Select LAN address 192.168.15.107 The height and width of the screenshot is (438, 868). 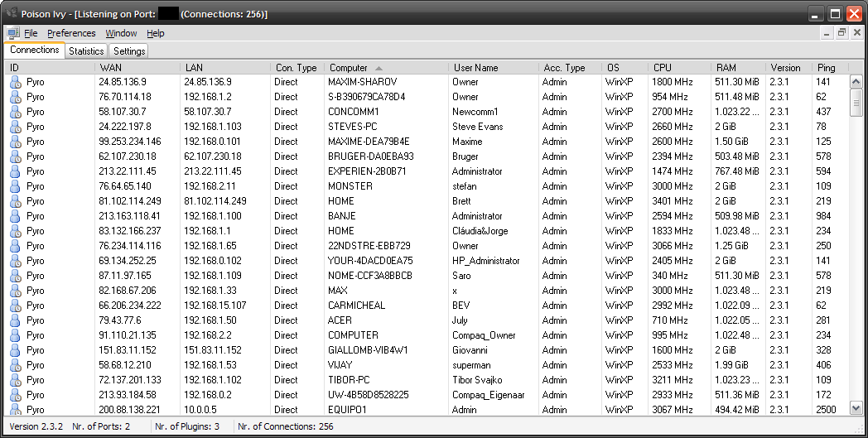coord(215,306)
